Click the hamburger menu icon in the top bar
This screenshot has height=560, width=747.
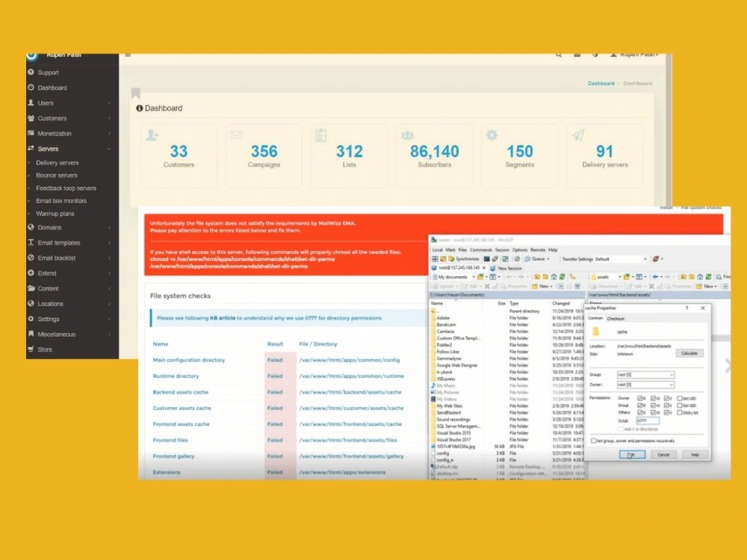coord(128,55)
